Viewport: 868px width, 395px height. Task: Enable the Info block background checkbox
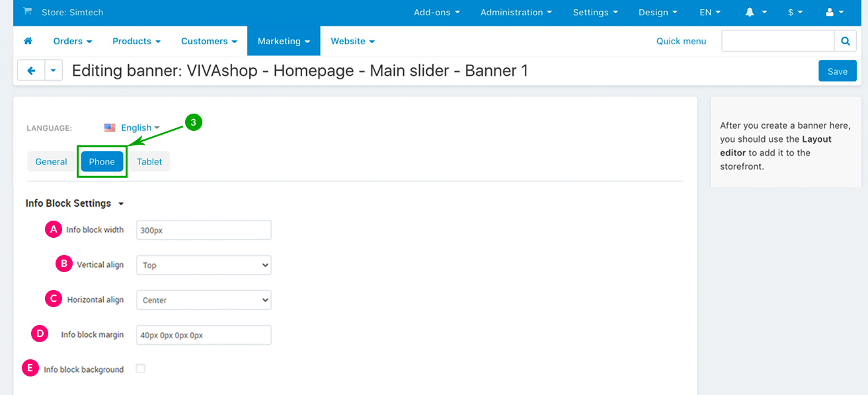[x=140, y=369]
